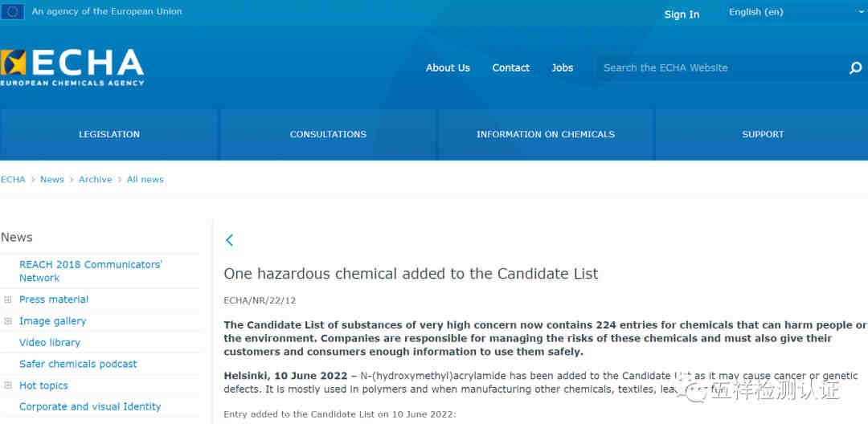Click the Sign In link

(682, 14)
